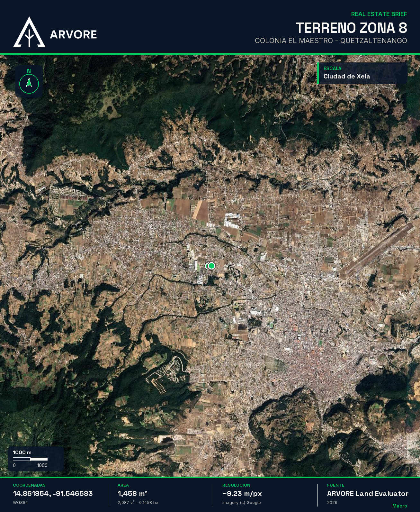Click the 'Macro' label
420x512 pixels.
pyautogui.click(x=399, y=506)
